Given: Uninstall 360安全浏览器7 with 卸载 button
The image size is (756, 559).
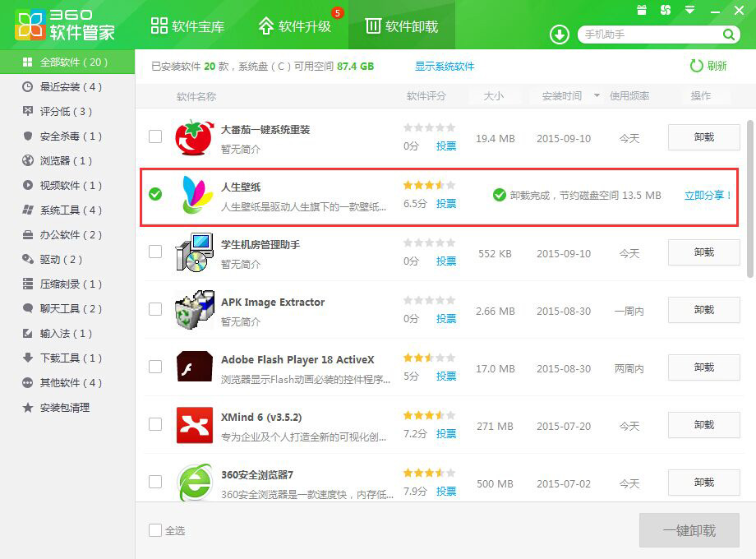Looking at the screenshot, I should click(x=703, y=483).
